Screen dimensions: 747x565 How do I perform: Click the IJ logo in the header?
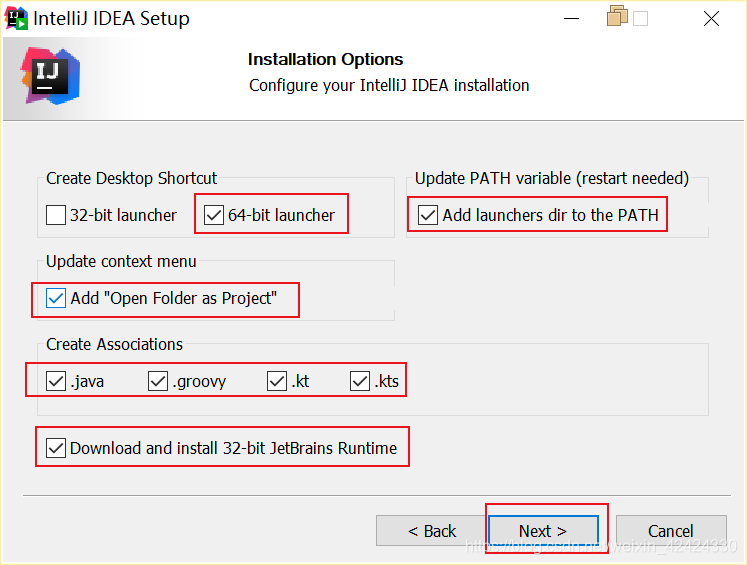click(x=50, y=76)
